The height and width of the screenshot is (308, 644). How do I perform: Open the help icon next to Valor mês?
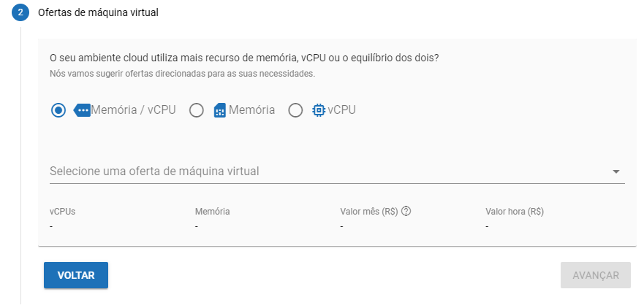click(x=406, y=212)
